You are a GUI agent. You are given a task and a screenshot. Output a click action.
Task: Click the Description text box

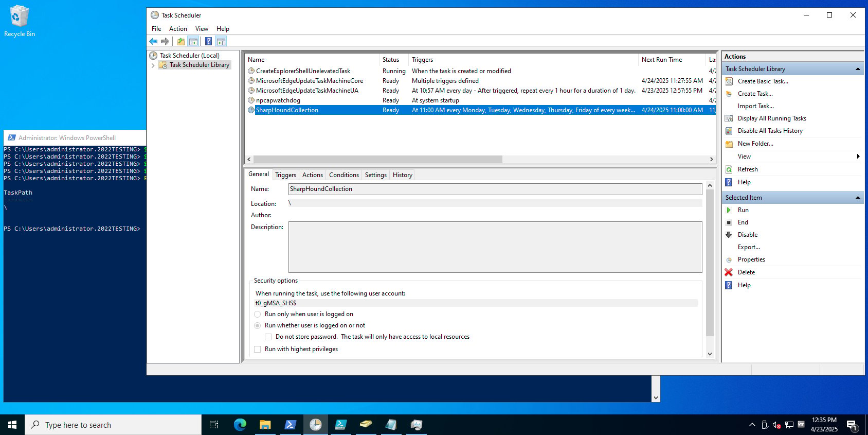pos(495,247)
